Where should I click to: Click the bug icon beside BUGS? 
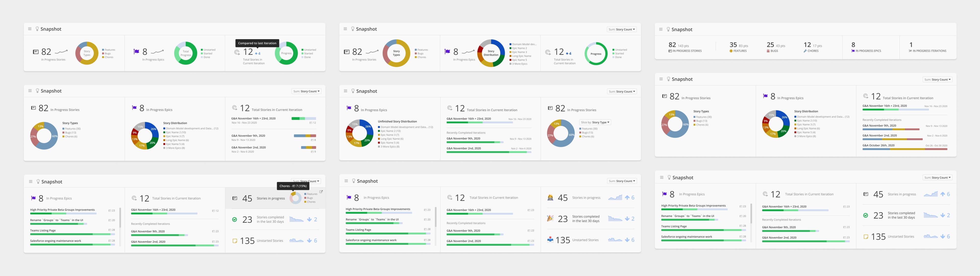pos(768,51)
